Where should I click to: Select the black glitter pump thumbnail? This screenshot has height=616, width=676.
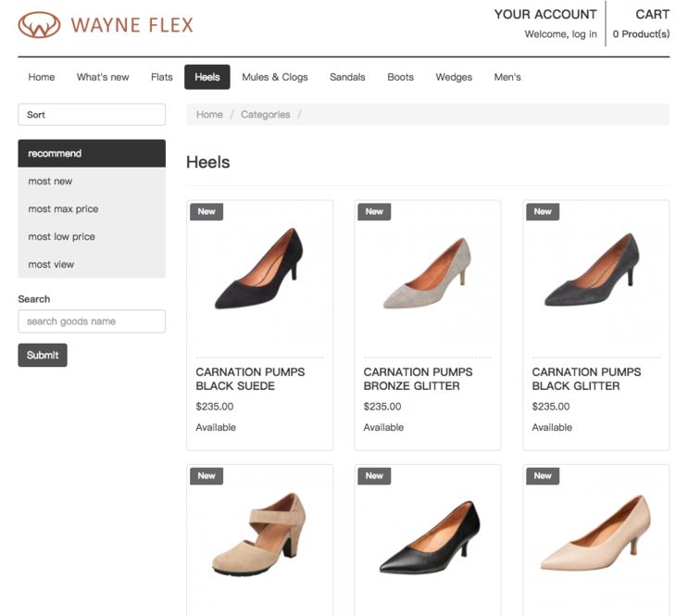[595, 270]
